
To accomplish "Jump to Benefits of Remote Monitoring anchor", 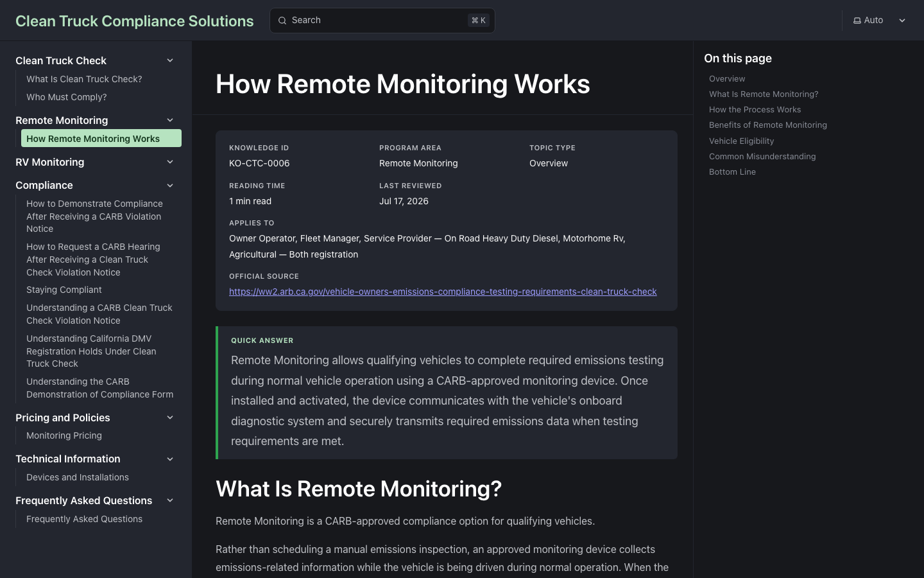I will 768,125.
